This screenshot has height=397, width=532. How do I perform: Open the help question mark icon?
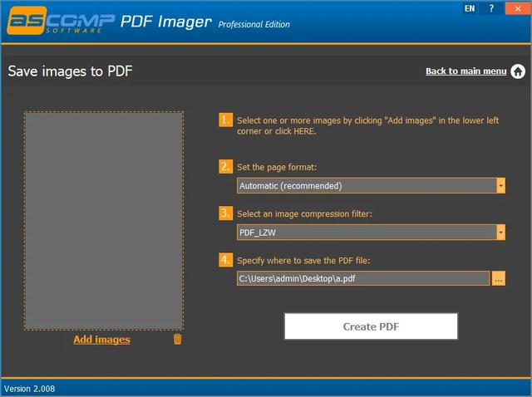click(491, 8)
